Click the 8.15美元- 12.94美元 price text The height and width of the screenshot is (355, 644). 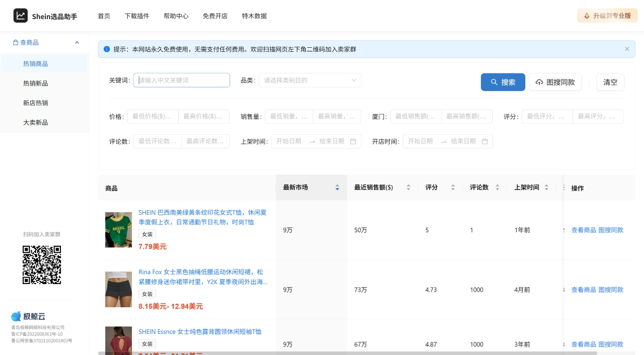pos(171,306)
